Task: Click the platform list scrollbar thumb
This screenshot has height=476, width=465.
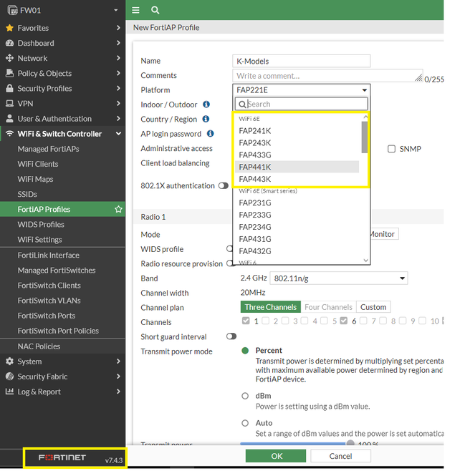Action: coord(365,137)
